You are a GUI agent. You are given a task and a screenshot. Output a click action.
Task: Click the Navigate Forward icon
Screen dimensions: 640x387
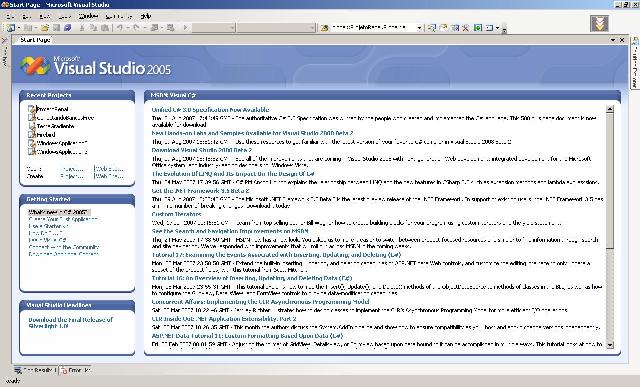click(x=171, y=28)
